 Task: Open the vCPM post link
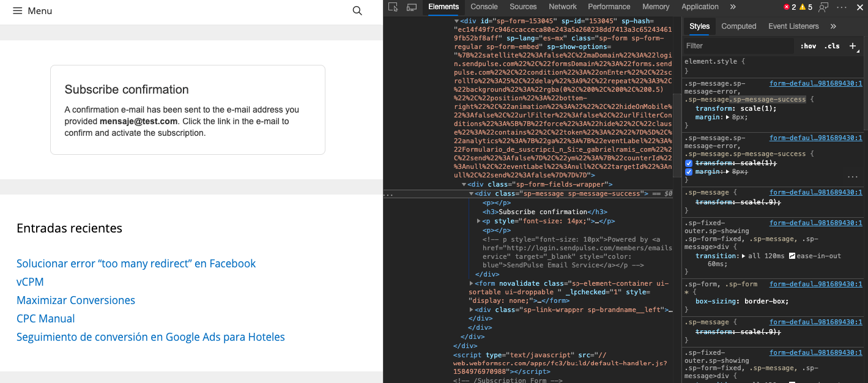30,282
